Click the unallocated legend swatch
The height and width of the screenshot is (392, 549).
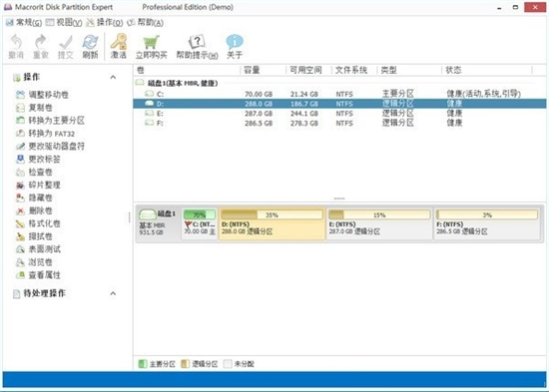228,364
